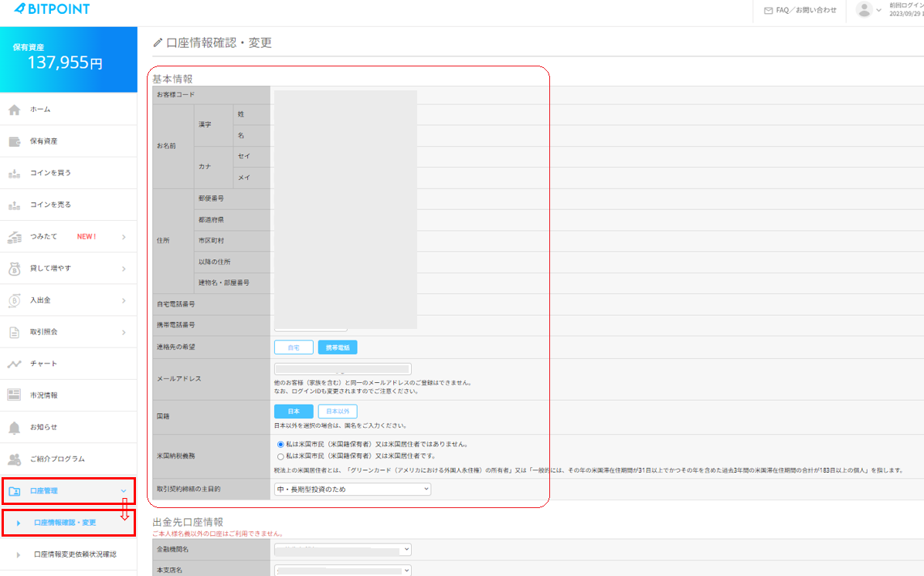Open the 取引契約締結の主目的 dropdown
Screen dimensions: 924x576
(x=352, y=490)
